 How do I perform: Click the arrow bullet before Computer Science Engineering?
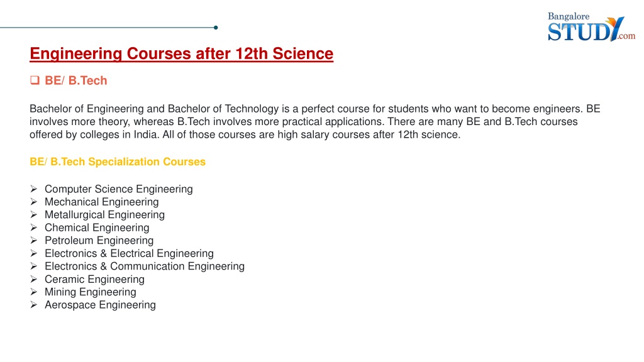(x=34, y=189)
